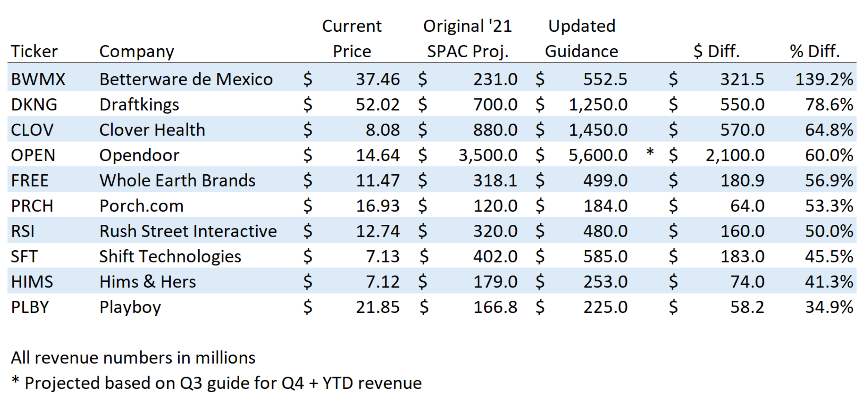Select the Draftkings company cell
Screen dimensions: 868x402
point(139,105)
